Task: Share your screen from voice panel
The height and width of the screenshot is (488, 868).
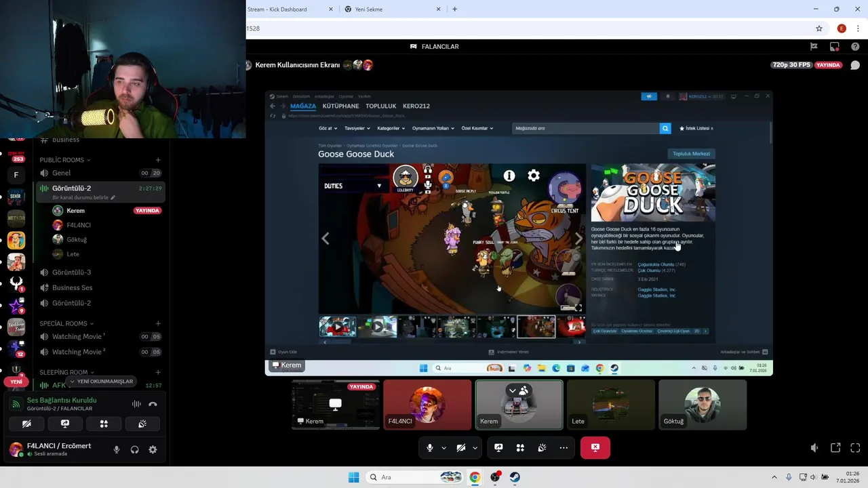Action: pyautogui.click(x=65, y=424)
